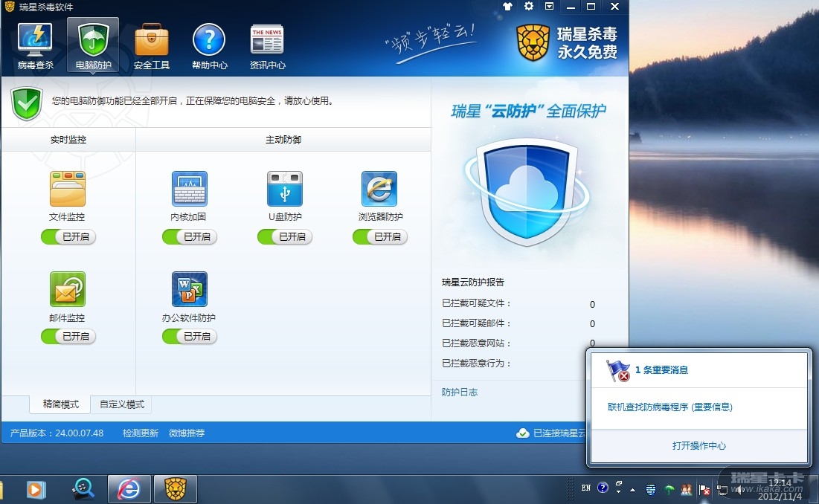Click the Rising lion logo
This screenshot has width=819, height=504.
tap(533, 43)
